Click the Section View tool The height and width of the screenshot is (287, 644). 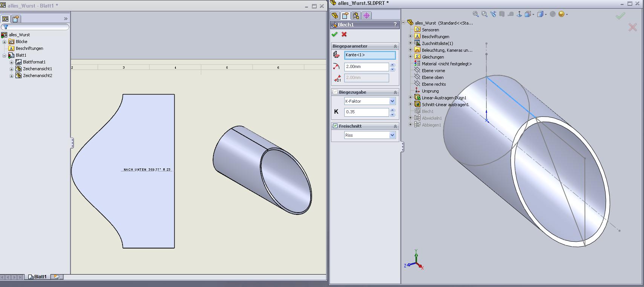pyautogui.click(x=502, y=14)
